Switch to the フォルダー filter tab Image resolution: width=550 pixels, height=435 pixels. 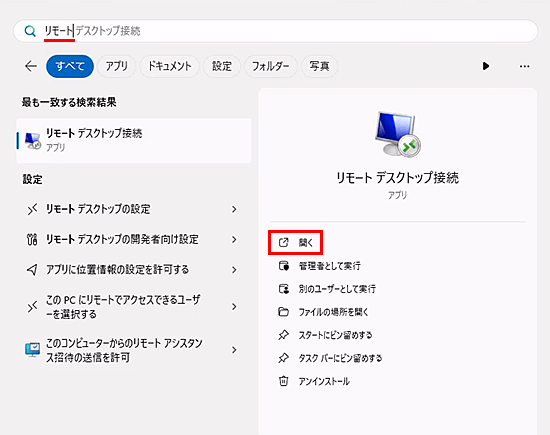coord(270,66)
